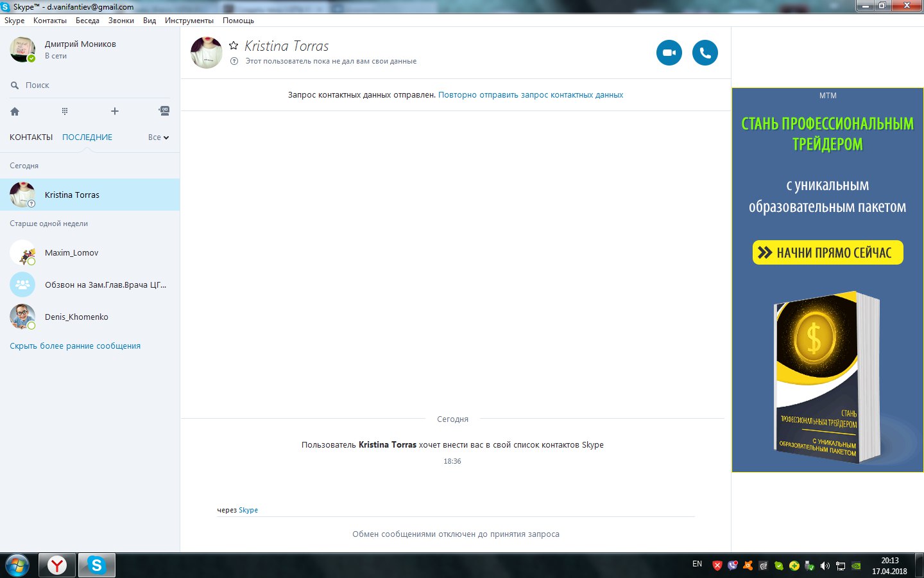This screenshot has width=924, height=578.
Task: Open the Windows Start button
Action: tap(17, 565)
